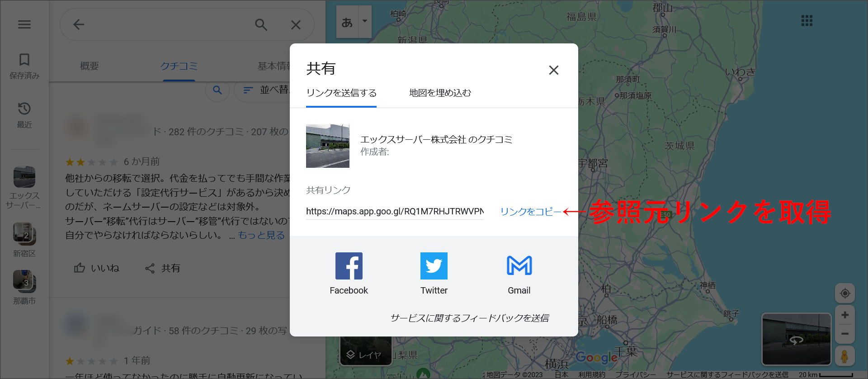Clear search with the X icon
The width and height of the screenshot is (868, 379).
[x=296, y=24]
